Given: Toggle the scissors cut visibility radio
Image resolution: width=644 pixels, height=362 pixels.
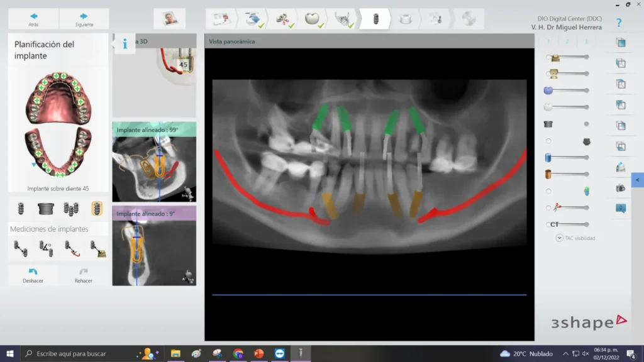Looking at the screenshot, I should pos(548,207).
